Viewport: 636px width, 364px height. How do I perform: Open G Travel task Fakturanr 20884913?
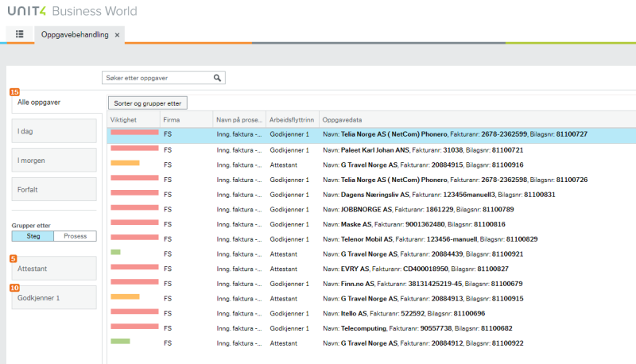[371, 299]
